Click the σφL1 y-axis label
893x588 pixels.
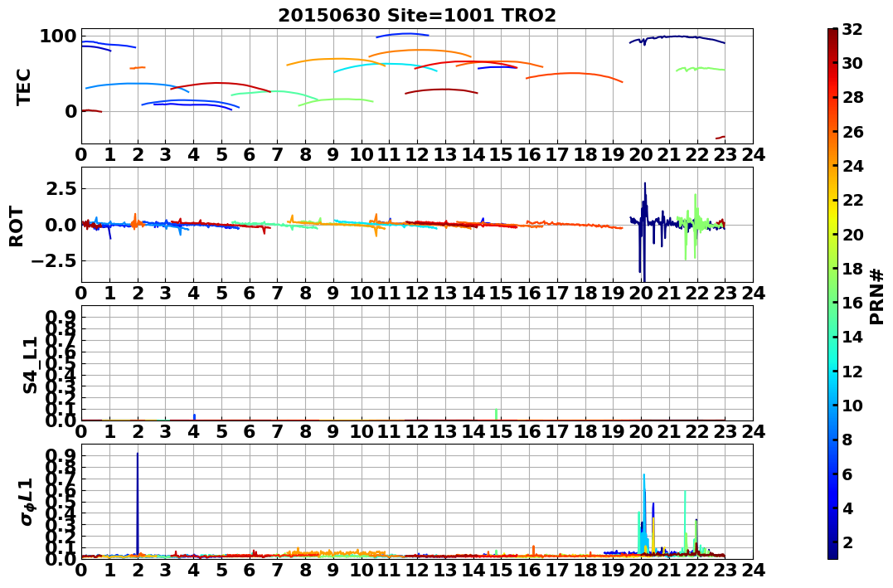28,502
